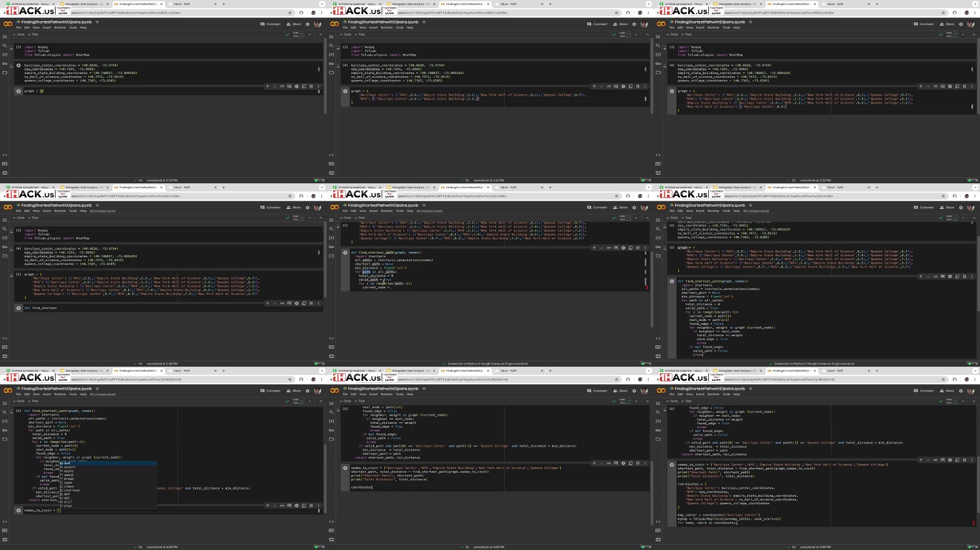Click Colab logo in middle-right frame
The width and height of the screenshot is (980, 550).
(661, 207)
